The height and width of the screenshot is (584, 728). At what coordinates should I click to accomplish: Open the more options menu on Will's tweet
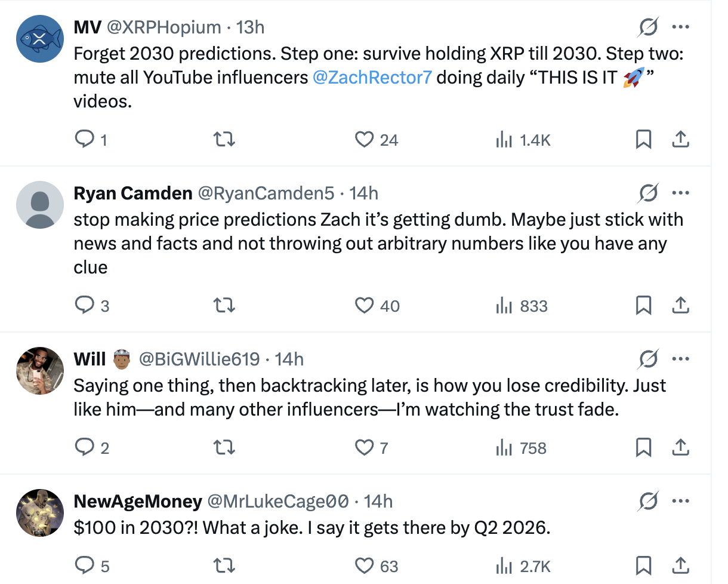click(x=680, y=359)
